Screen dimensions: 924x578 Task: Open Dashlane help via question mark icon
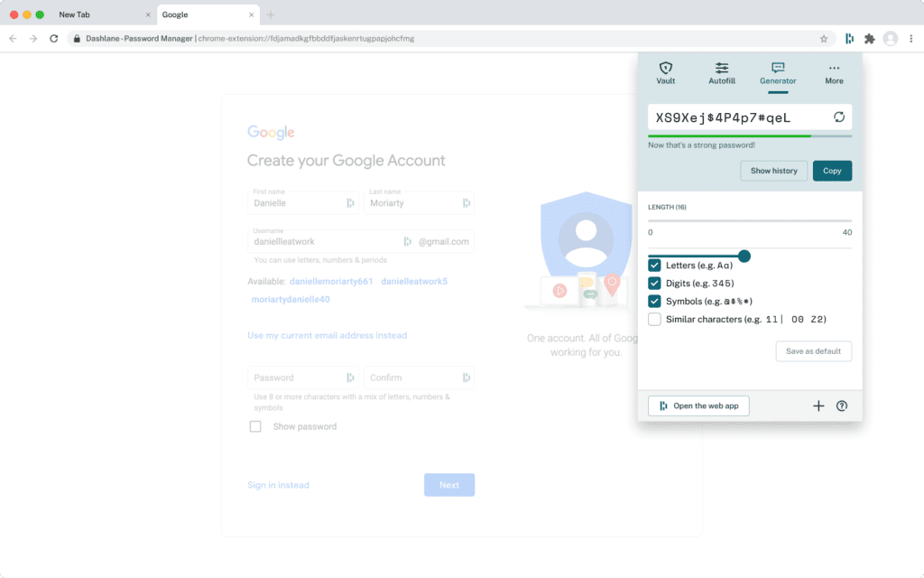[x=841, y=406]
